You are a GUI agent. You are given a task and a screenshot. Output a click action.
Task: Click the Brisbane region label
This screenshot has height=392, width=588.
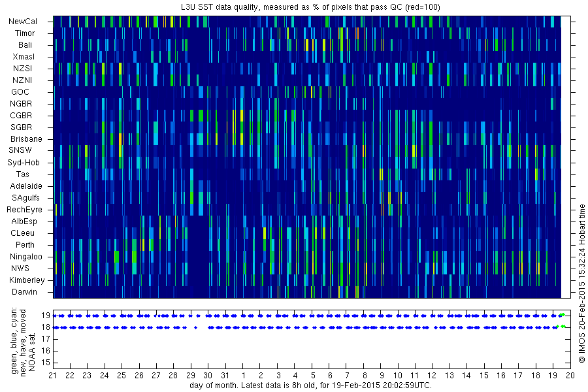(26, 139)
